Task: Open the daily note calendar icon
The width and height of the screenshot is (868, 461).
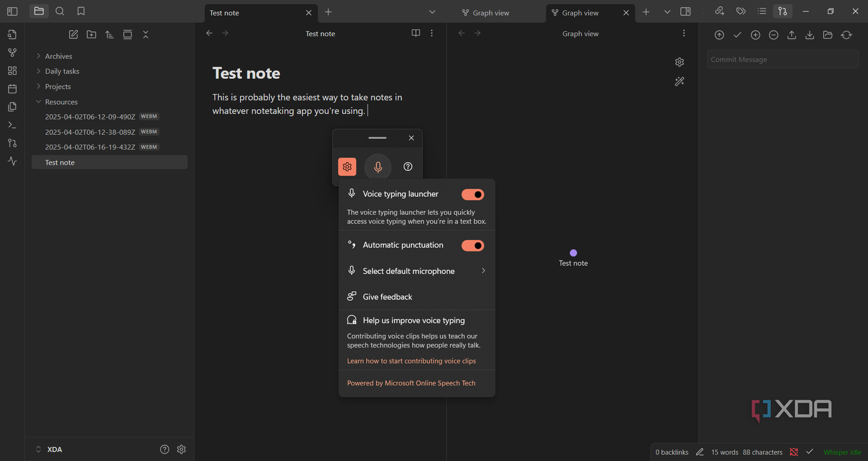Action: click(12, 88)
